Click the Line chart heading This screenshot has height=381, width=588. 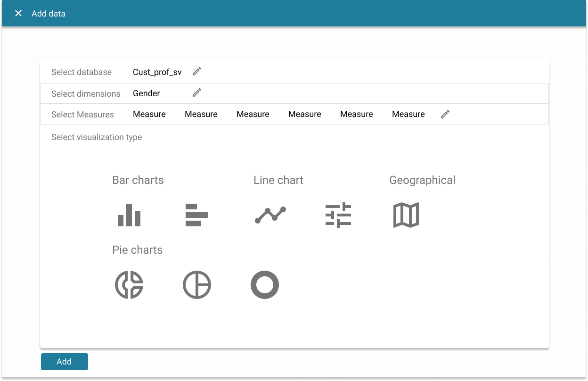278,180
